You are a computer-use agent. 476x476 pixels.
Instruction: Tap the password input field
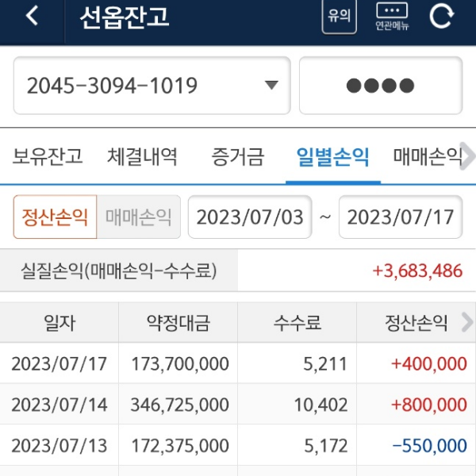coord(380,86)
